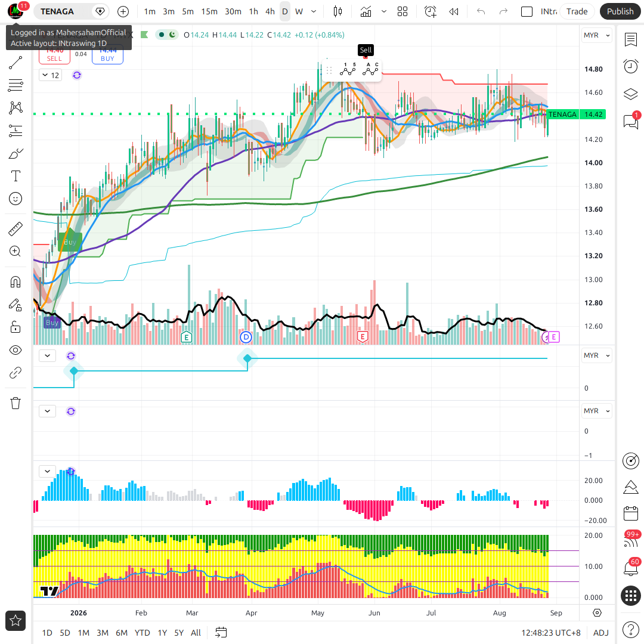Screen dimensions: 644x644
Task: Open notifications bell with 60 badge
Action: point(631,568)
